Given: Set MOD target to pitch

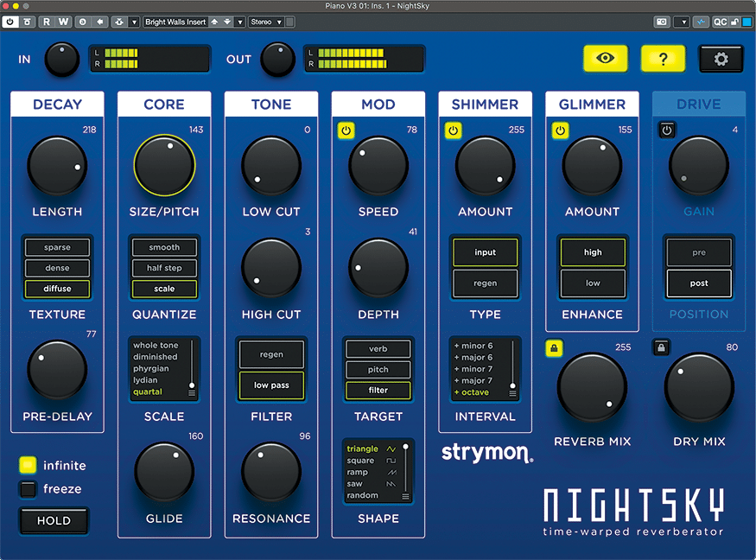Looking at the screenshot, I should (x=378, y=370).
